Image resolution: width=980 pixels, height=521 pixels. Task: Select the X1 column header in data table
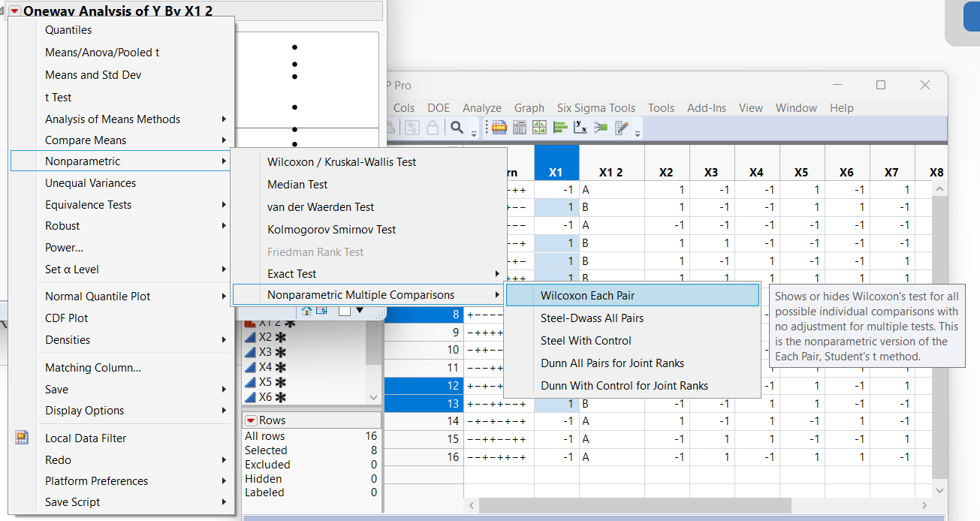click(x=556, y=163)
